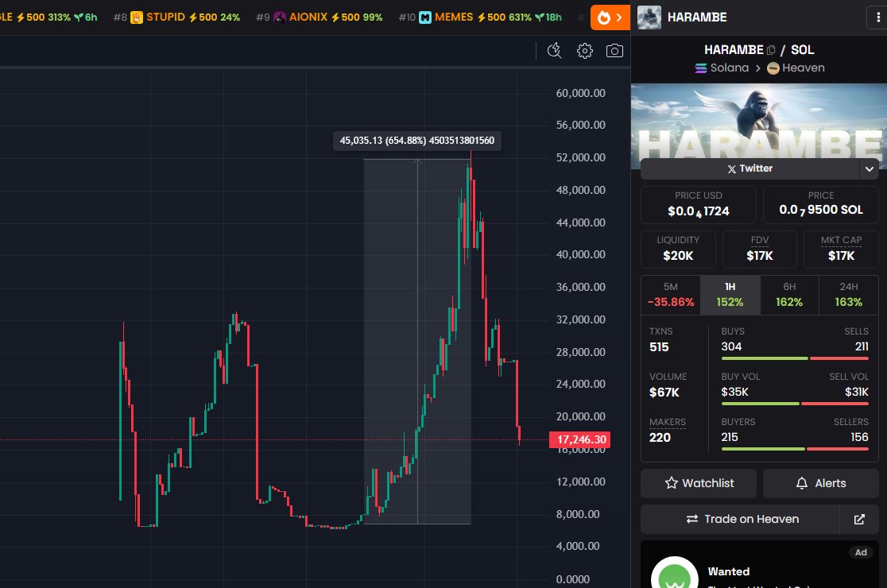This screenshot has width=887, height=588.
Task: Click the Solana chain icon
Action: (701, 68)
